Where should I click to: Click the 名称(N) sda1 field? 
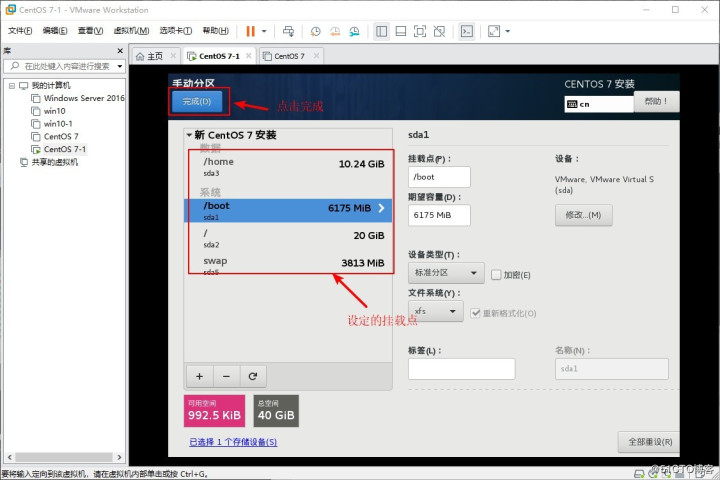(612, 369)
